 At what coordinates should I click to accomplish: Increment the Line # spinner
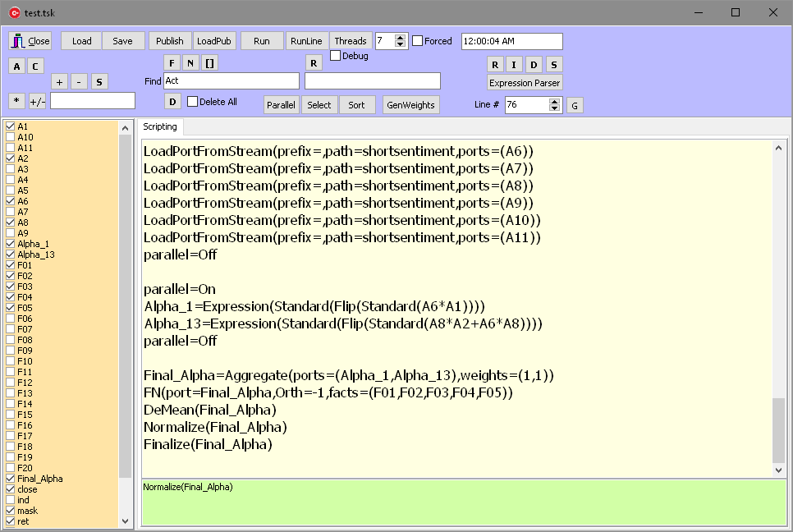coord(555,102)
